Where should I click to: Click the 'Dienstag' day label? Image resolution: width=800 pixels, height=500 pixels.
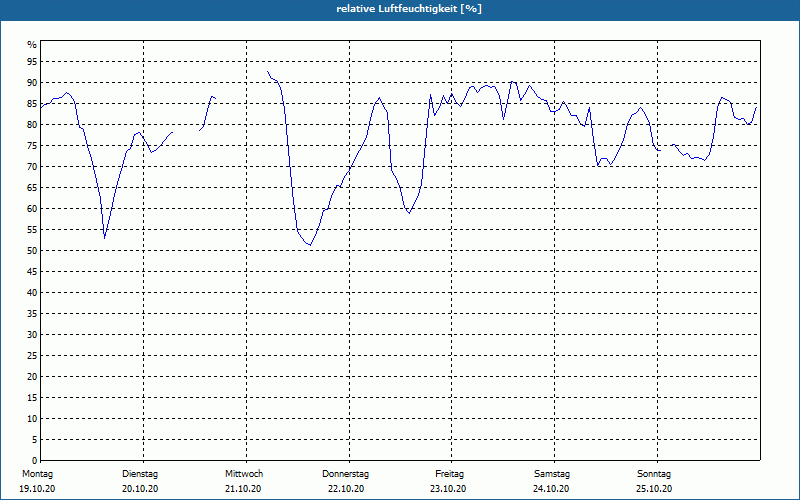point(140,474)
